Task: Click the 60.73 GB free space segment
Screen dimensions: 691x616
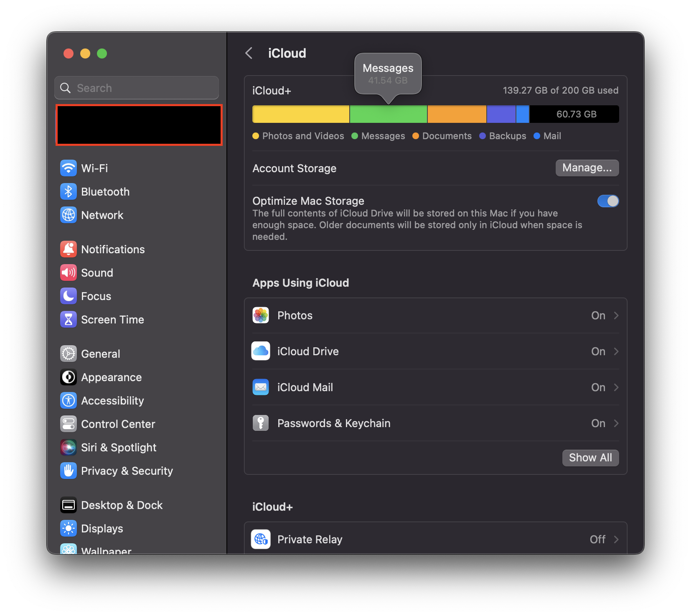Action: [x=574, y=114]
